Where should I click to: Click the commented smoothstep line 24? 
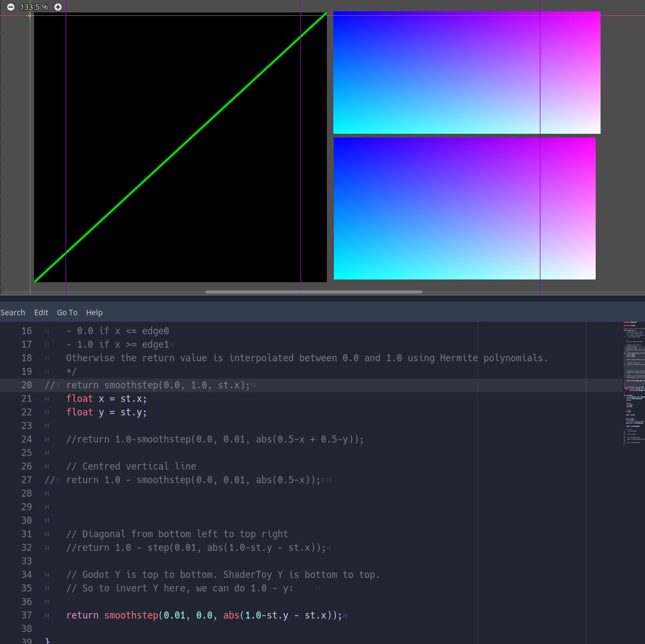(x=215, y=439)
